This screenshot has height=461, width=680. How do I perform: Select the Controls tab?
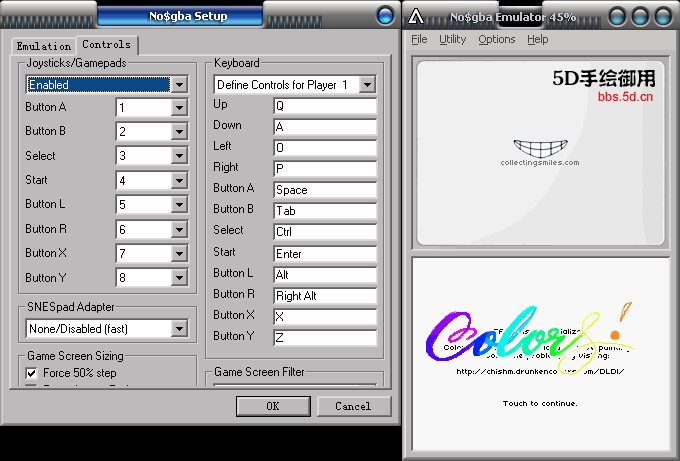tap(107, 45)
